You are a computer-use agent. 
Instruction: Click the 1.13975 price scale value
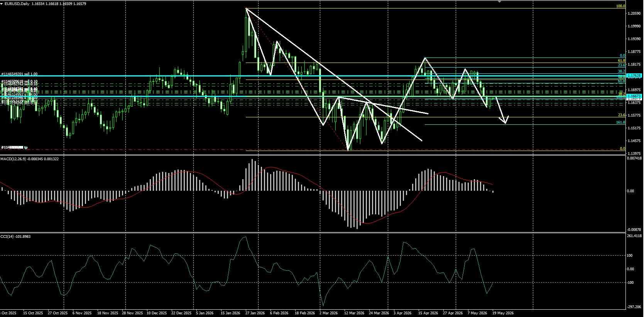[x=634, y=154]
